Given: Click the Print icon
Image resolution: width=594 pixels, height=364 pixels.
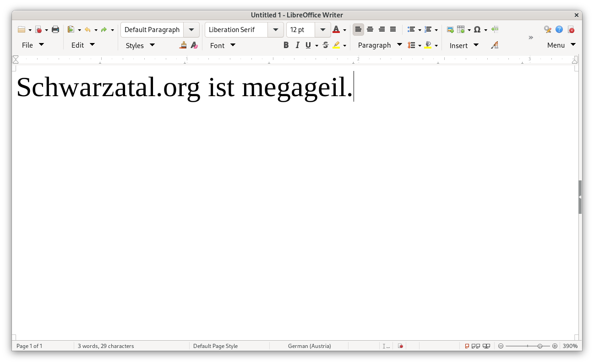Looking at the screenshot, I should [x=55, y=30].
